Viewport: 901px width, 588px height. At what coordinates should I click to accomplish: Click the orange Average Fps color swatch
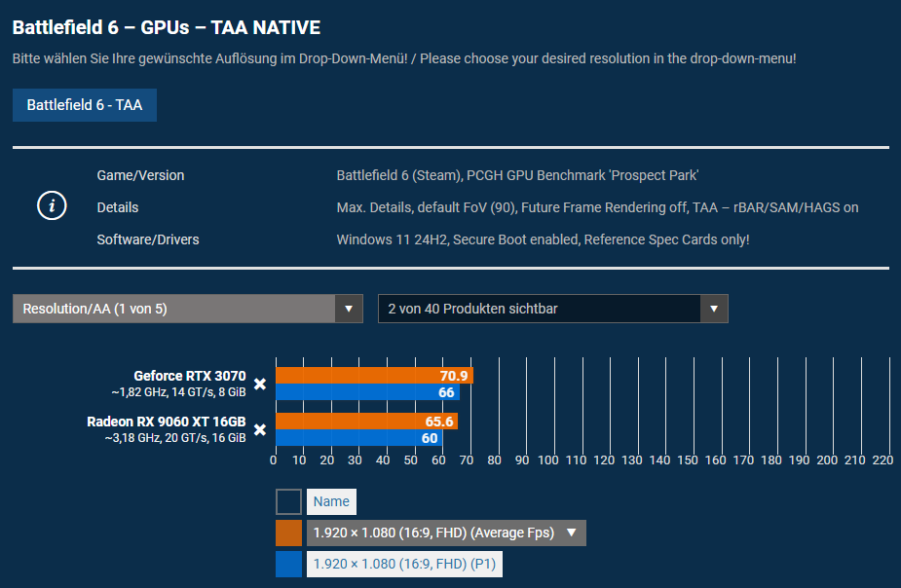288,533
